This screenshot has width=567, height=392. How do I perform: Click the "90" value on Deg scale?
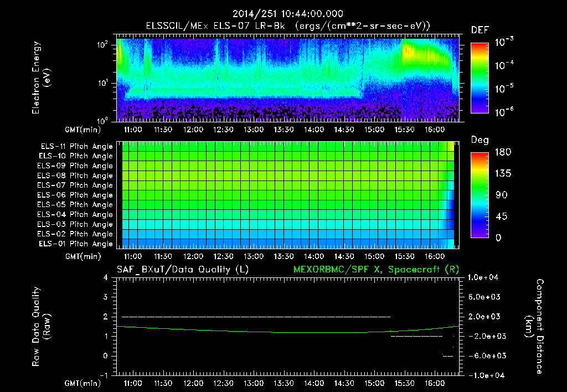(x=502, y=195)
